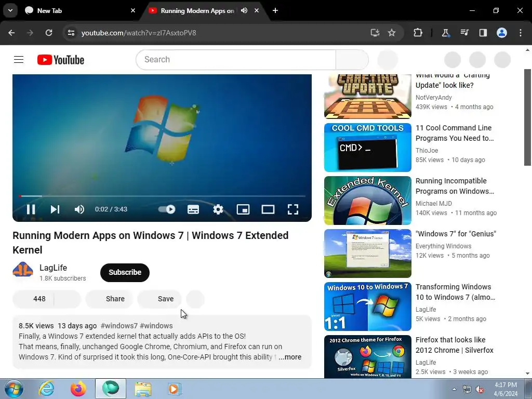Open media controls icon

(x=464, y=33)
